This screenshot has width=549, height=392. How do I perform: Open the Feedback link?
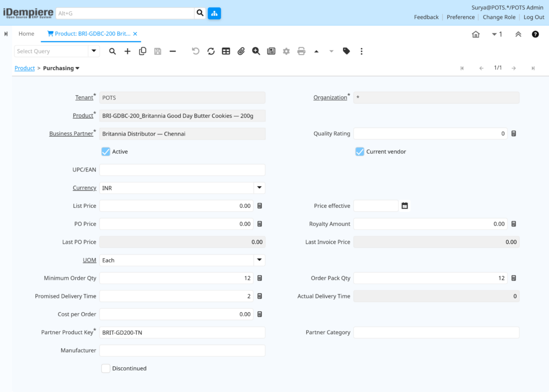pyautogui.click(x=426, y=17)
